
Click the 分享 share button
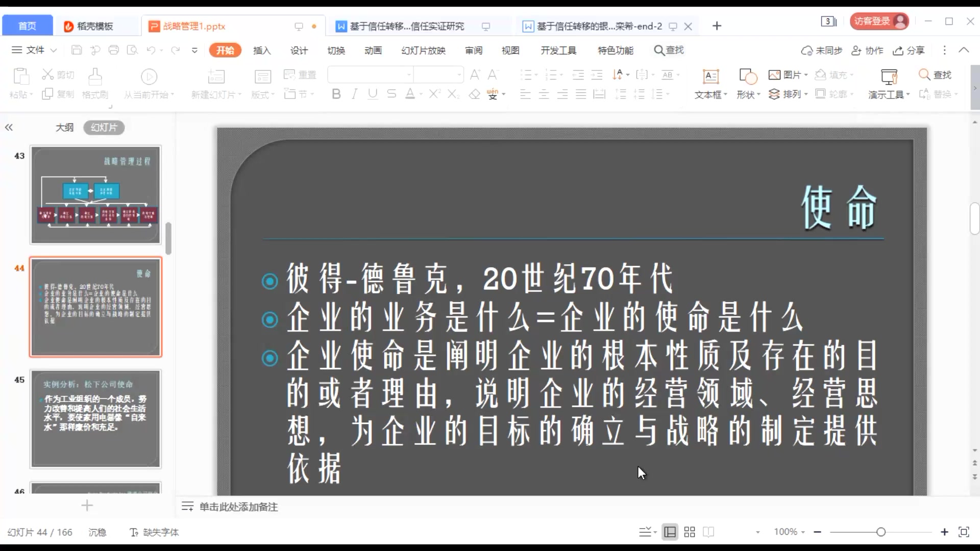909,50
